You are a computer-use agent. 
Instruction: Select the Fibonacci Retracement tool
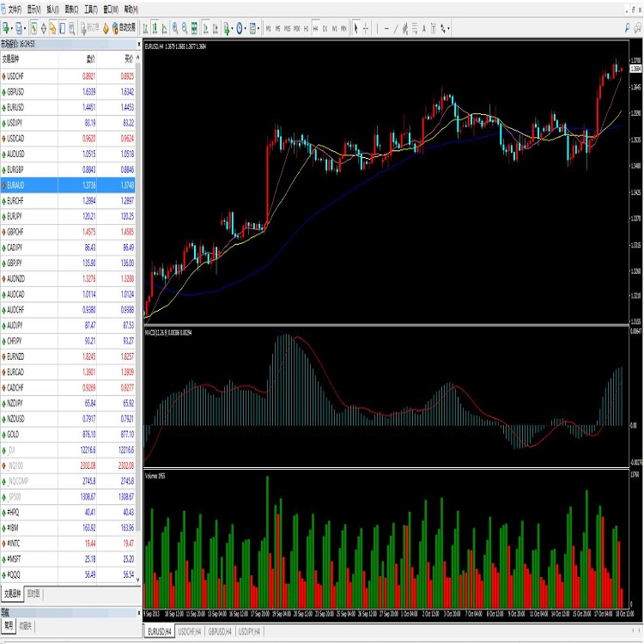tap(415, 28)
